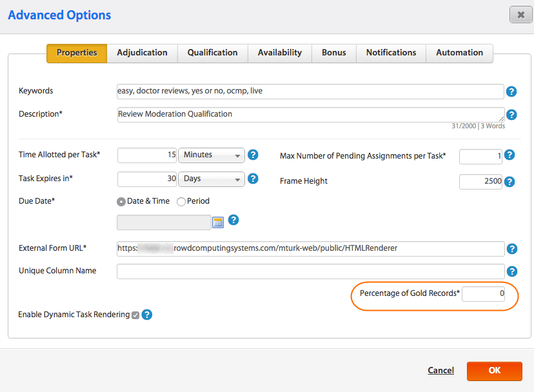The height and width of the screenshot is (392, 534).
Task: Click the Percentage of Gold Records field
Action: tap(483, 293)
